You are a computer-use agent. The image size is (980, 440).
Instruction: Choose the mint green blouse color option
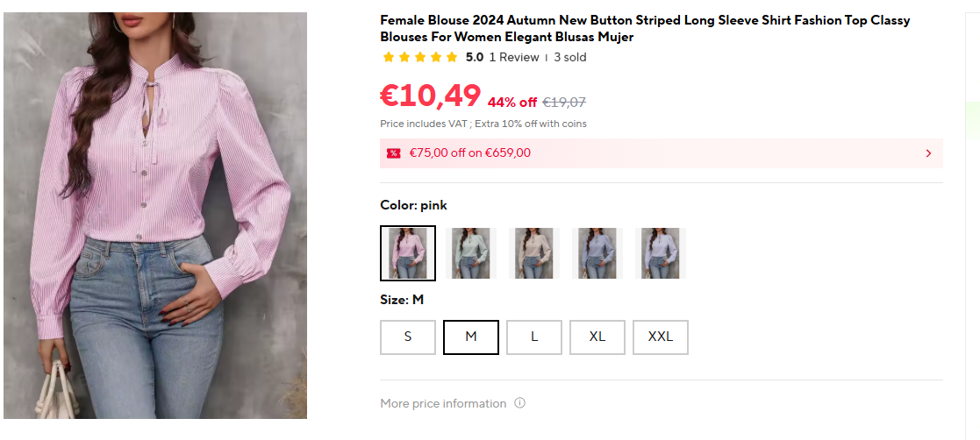pos(471,253)
